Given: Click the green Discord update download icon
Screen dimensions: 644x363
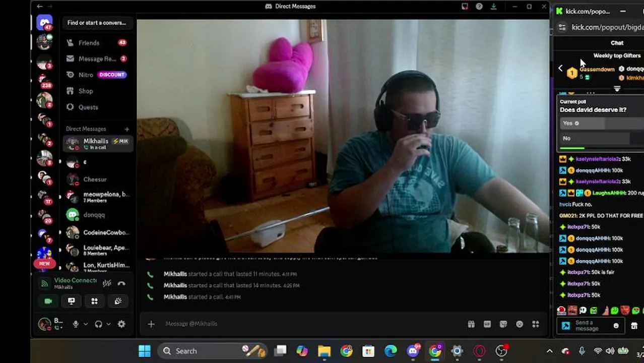Looking at the screenshot, I should click(493, 7).
